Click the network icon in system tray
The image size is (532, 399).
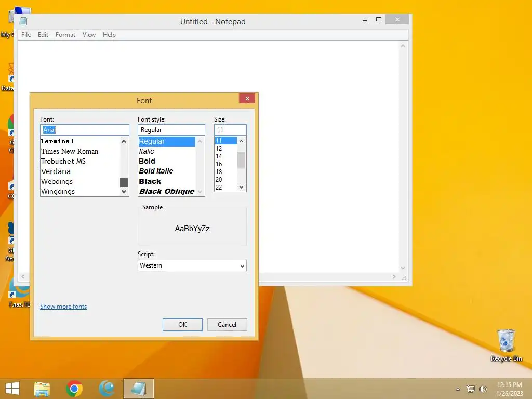[471, 389]
